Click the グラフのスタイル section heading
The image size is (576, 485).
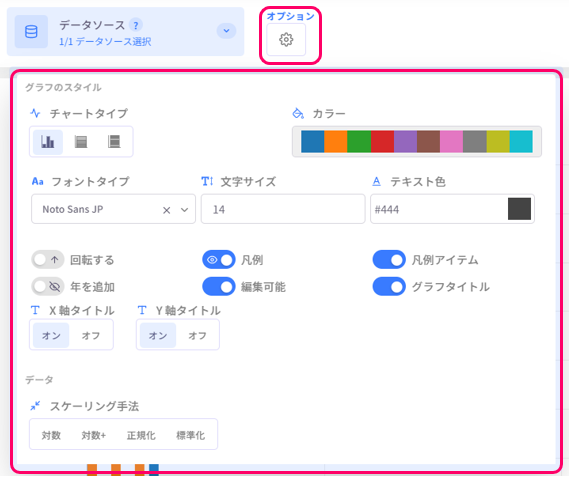pos(63,87)
